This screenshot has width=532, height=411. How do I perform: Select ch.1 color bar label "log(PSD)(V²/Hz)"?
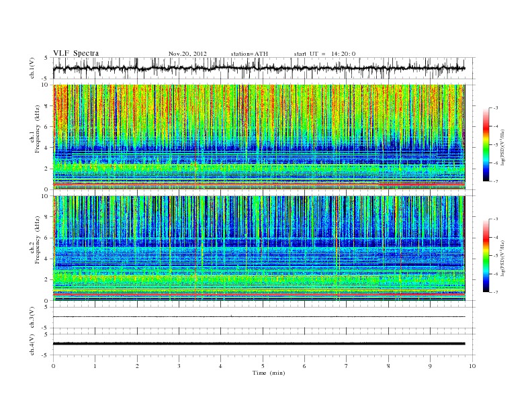pyautogui.click(x=504, y=147)
